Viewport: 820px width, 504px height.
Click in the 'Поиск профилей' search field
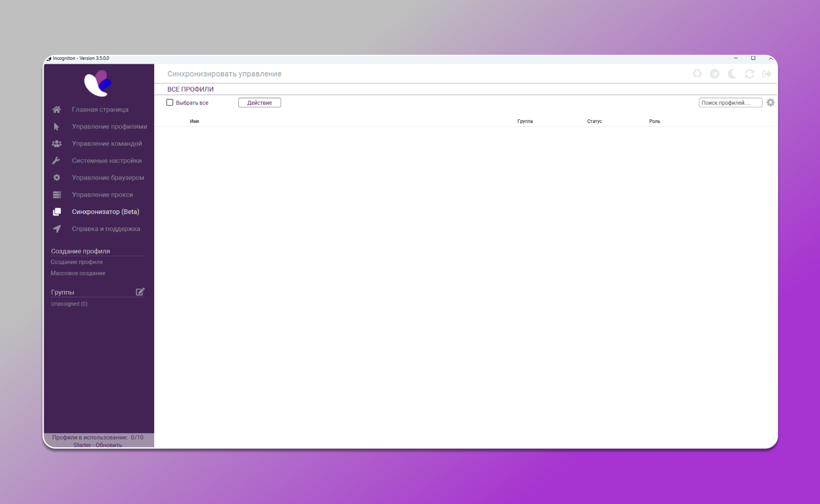(x=730, y=102)
